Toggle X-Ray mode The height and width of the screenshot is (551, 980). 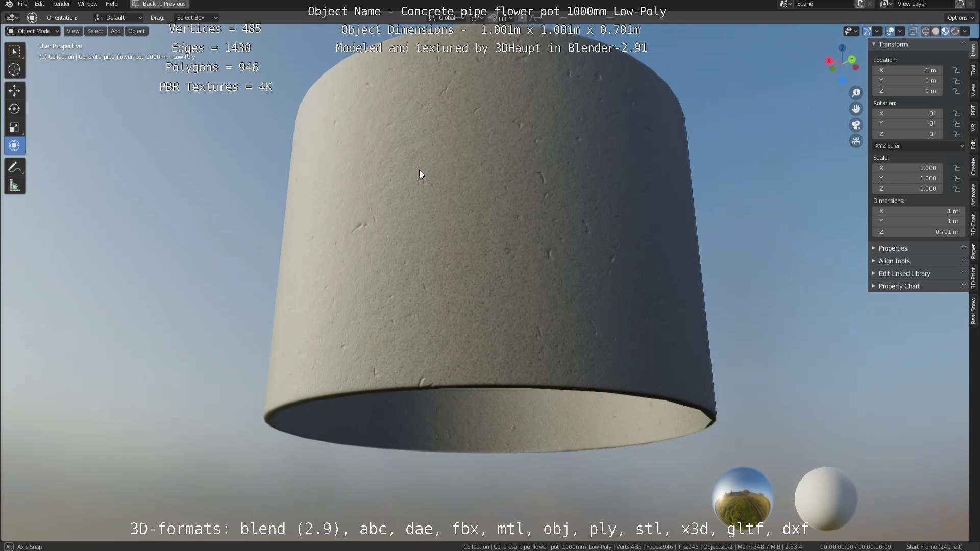pos(913,31)
